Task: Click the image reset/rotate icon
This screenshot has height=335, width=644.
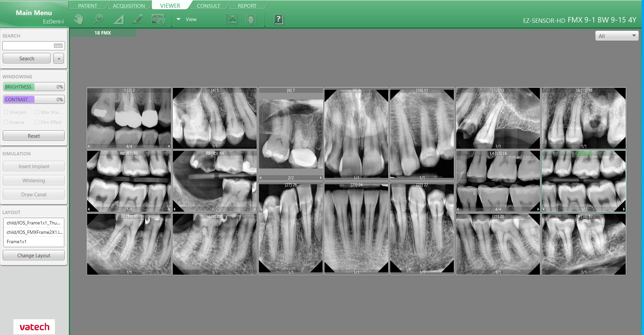Action: [158, 19]
